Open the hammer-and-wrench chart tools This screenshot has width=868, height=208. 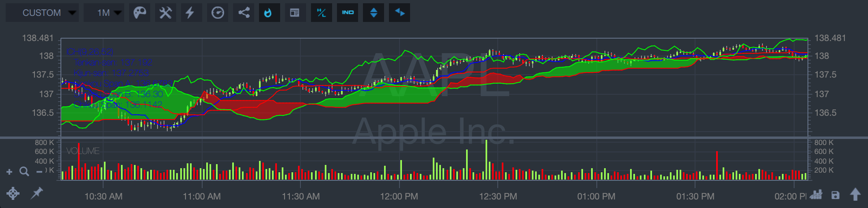[x=166, y=13]
